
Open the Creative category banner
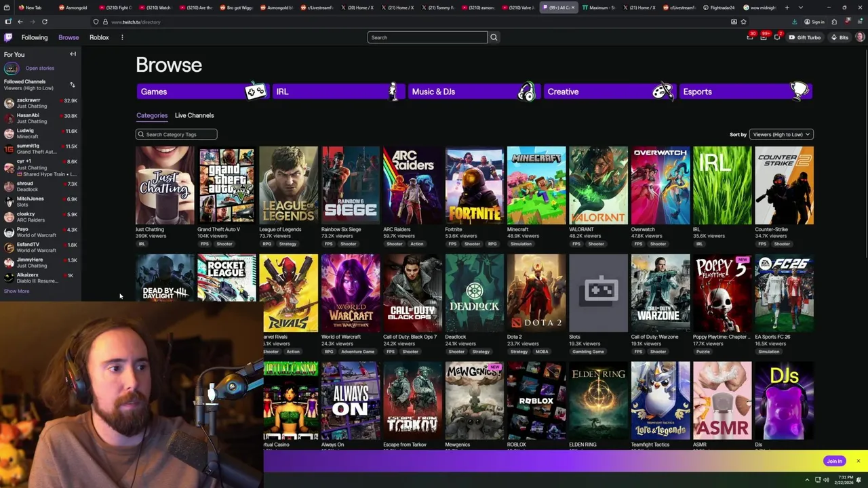610,91
